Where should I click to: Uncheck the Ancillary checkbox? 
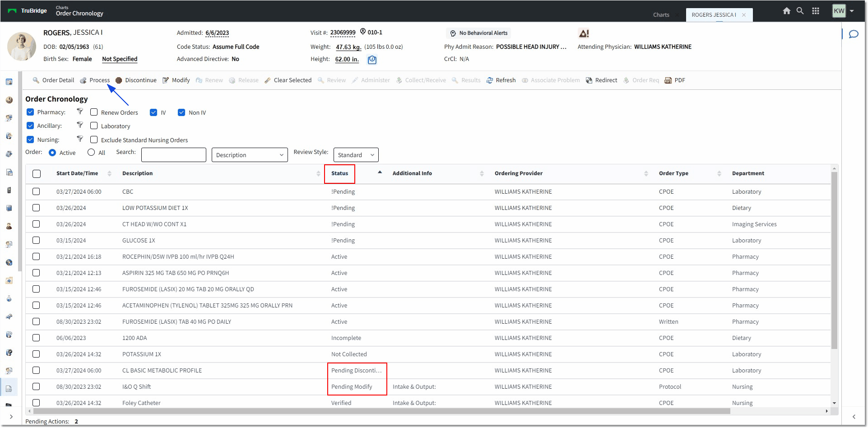[30, 126]
